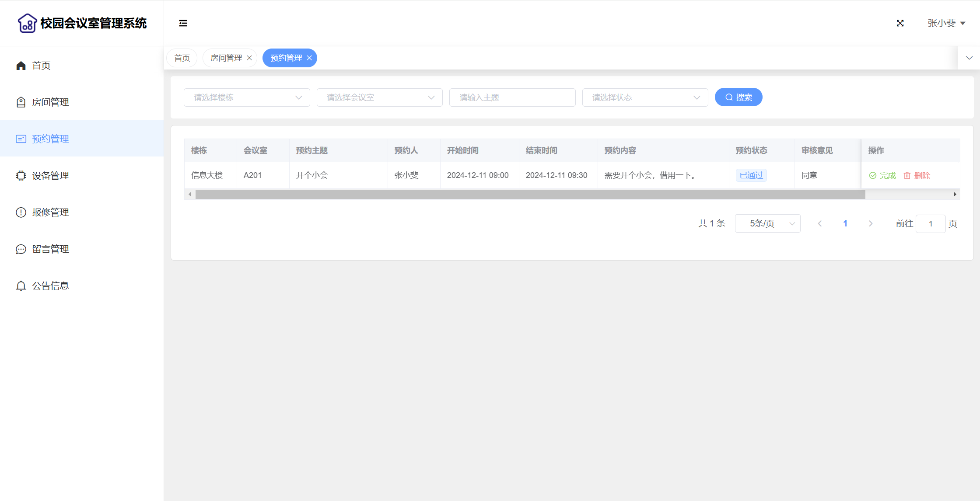Open the 5条/页 page size selector
The image size is (980, 501).
(x=767, y=223)
